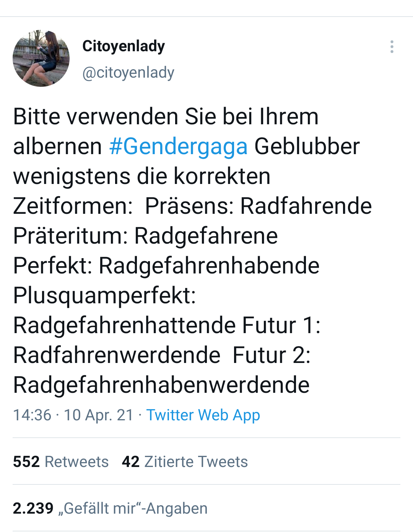
Task: Click the word "Radgefahrenhabende"
Action: click(209, 266)
